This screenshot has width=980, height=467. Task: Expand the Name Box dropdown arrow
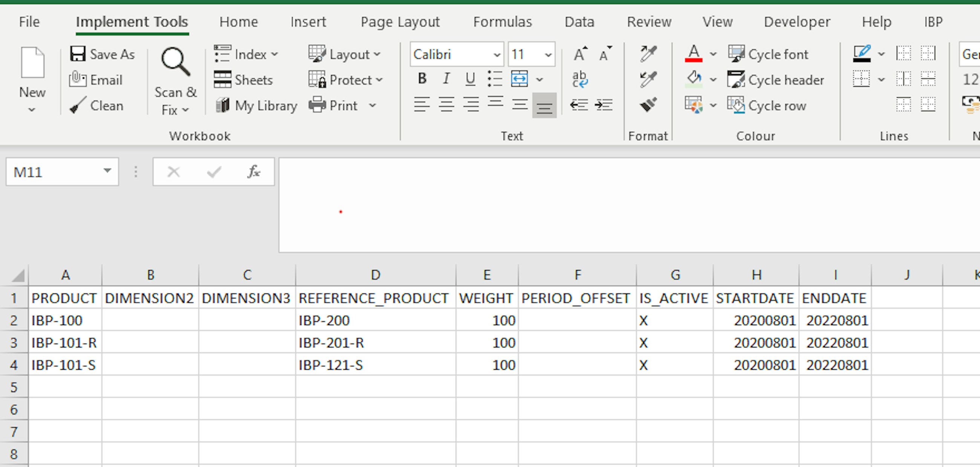click(x=107, y=171)
